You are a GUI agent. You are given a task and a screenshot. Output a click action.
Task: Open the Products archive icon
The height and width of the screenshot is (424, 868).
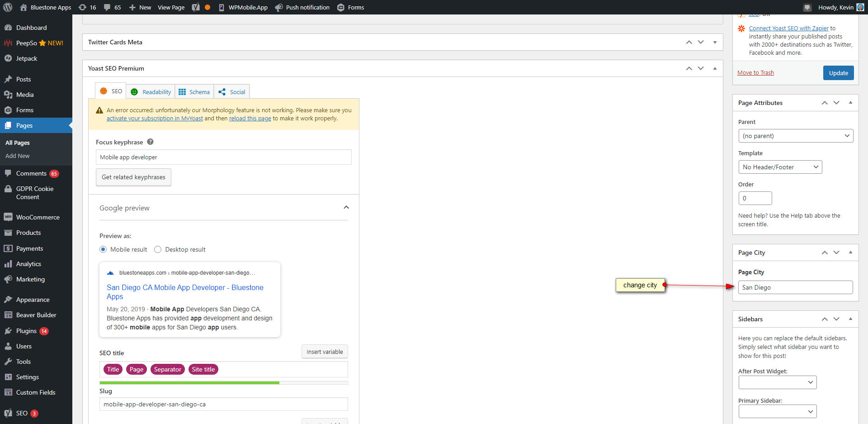coord(8,233)
